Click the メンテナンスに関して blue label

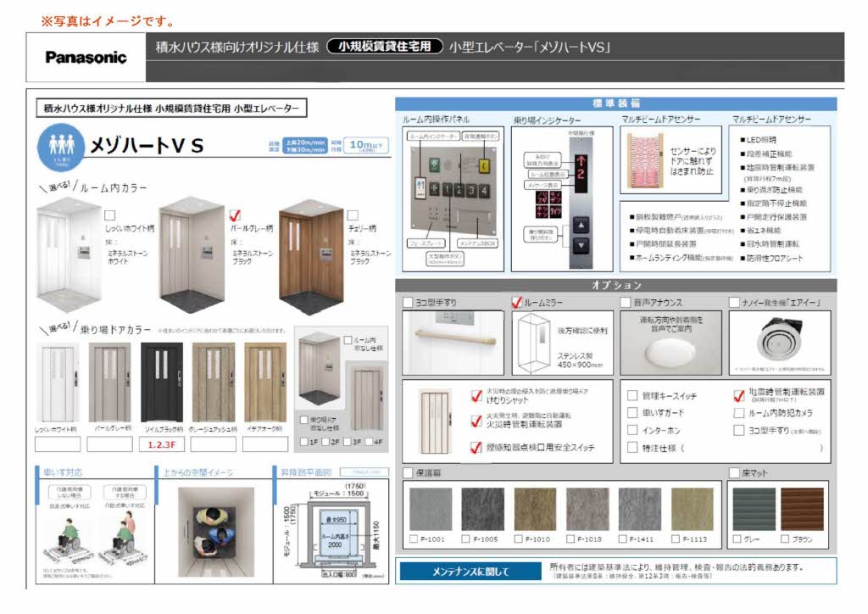click(x=470, y=572)
